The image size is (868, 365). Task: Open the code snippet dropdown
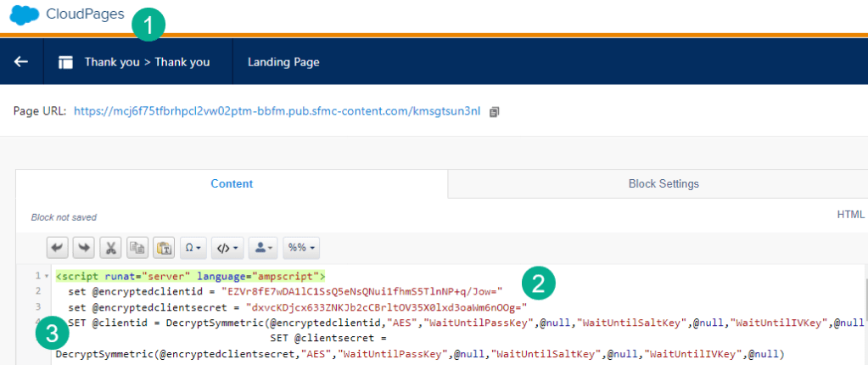coord(227,248)
